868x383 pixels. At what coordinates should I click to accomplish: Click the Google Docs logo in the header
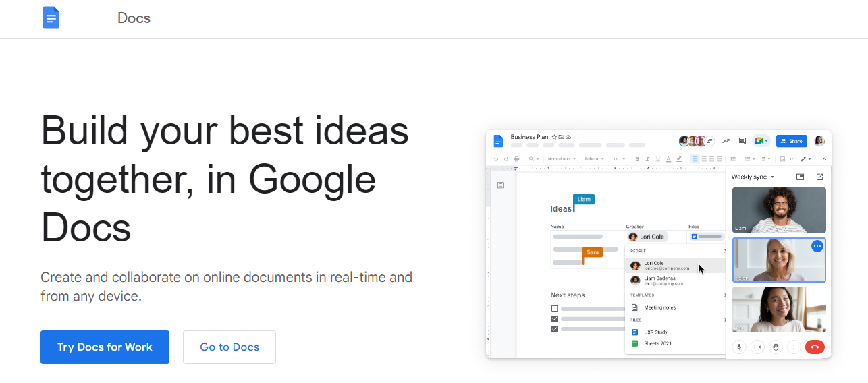pyautogui.click(x=51, y=18)
